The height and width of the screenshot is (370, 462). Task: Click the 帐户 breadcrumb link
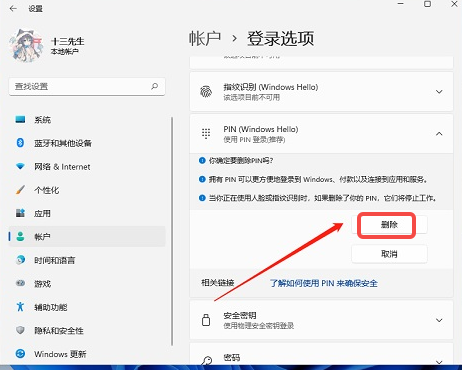click(205, 39)
